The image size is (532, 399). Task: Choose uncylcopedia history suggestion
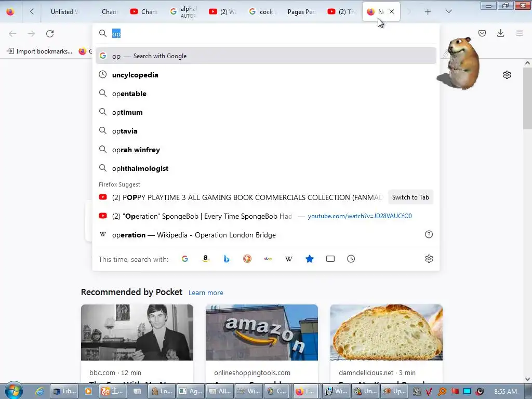pos(265,75)
